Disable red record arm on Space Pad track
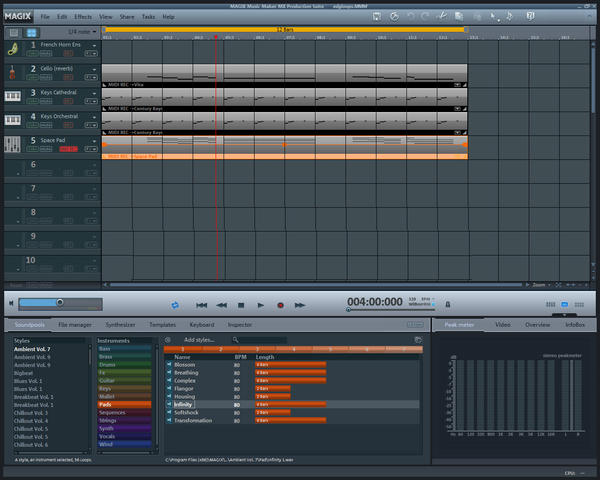Viewport: 600px width, 480px height. 68,149
